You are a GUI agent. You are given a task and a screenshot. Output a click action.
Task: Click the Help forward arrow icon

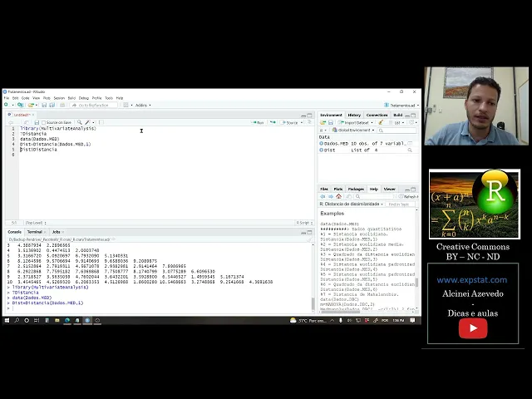331,196
